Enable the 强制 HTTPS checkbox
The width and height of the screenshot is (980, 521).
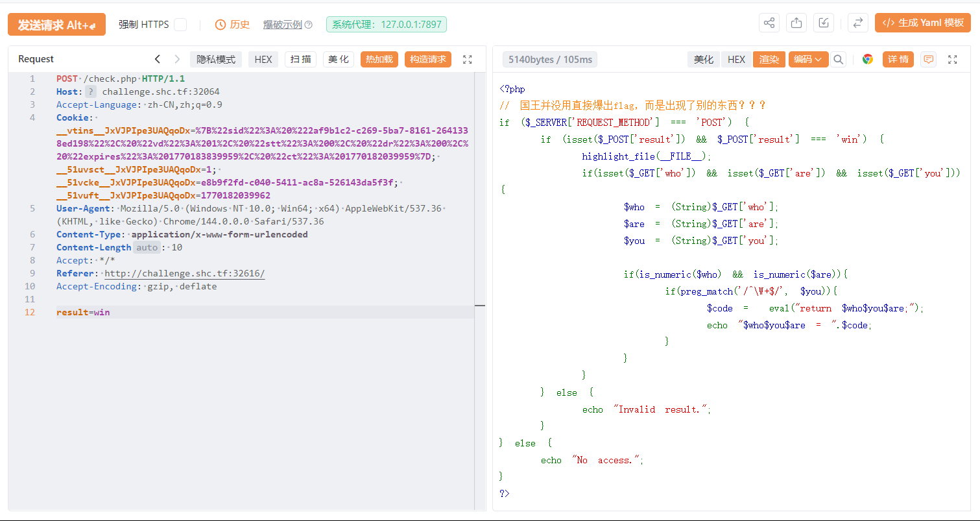tap(180, 25)
